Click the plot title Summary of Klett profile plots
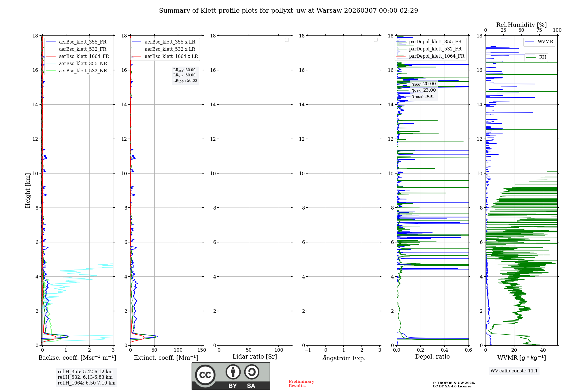This screenshot has width=577, height=392. [288, 11]
